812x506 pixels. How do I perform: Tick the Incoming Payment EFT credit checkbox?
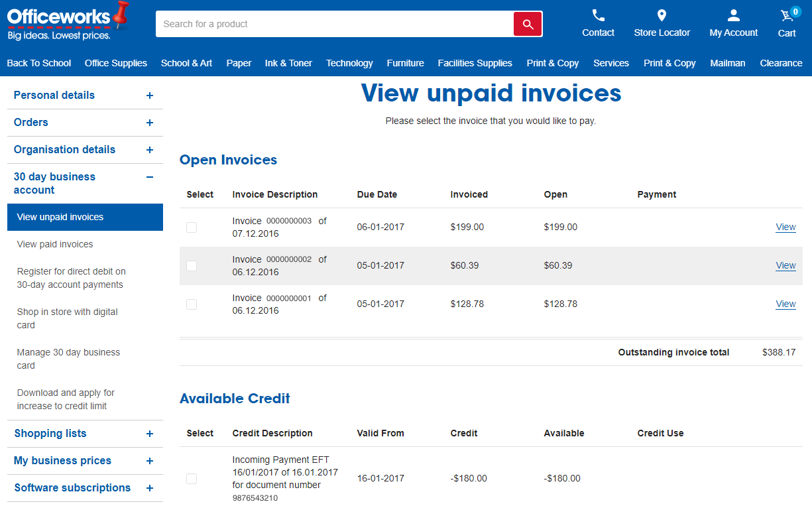point(192,478)
